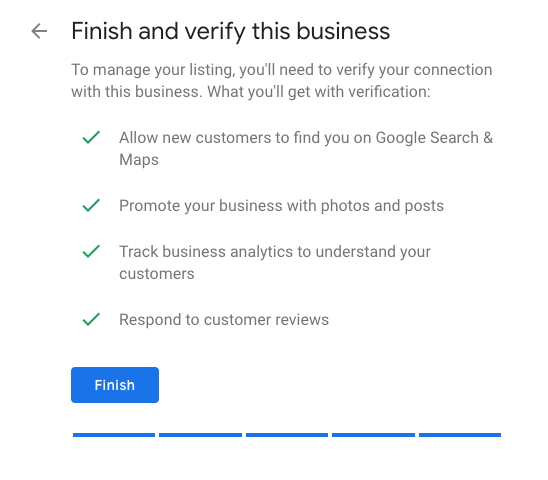This screenshot has height=480, width=548.
Task: Click the To manage your listing description
Action: point(282,81)
